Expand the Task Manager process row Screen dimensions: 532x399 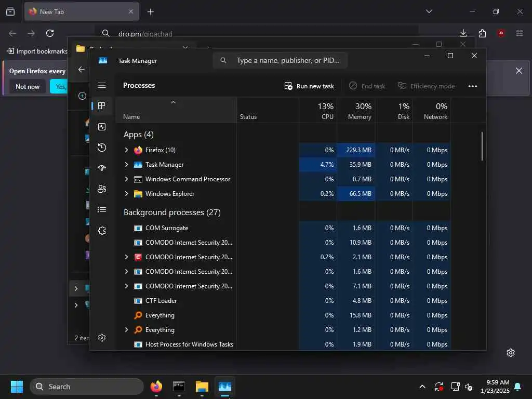[127, 165]
